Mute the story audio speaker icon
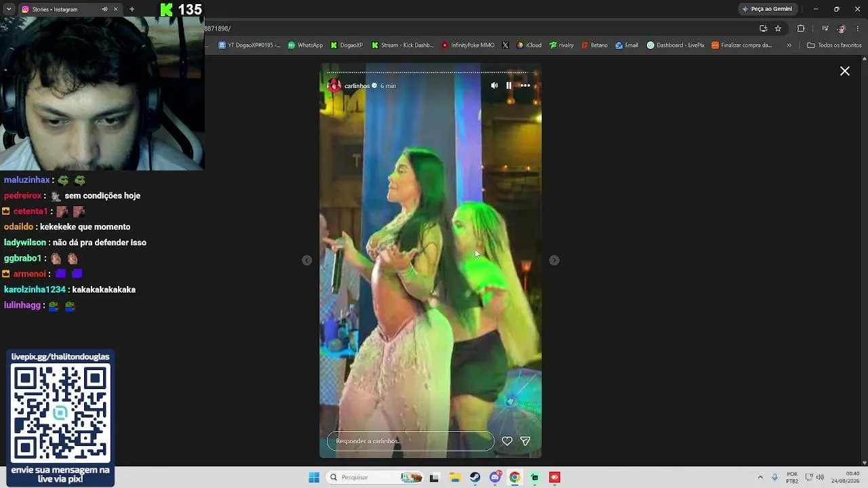This screenshot has height=488, width=868. (494, 85)
